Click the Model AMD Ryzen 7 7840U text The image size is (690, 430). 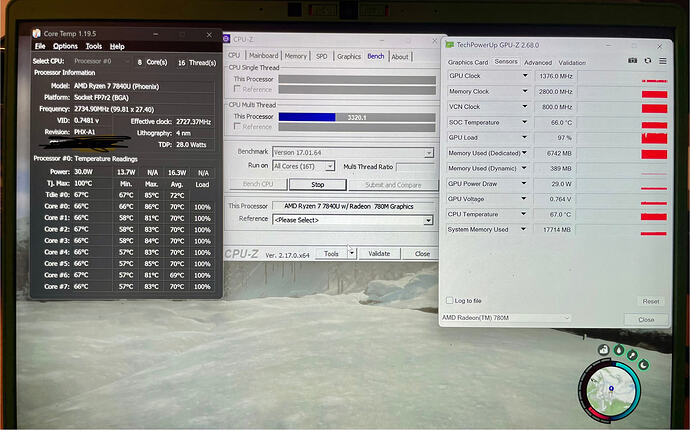tap(117, 86)
